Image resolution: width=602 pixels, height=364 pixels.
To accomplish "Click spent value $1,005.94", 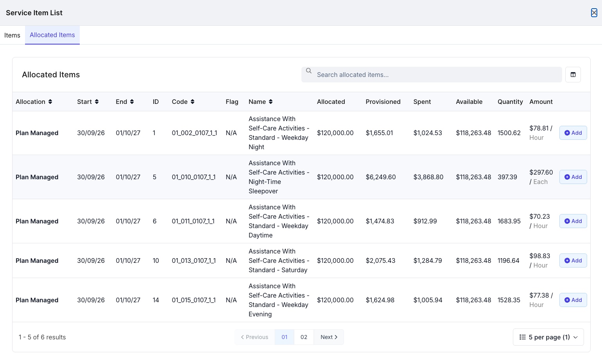I will pyautogui.click(x=428, y=300).
